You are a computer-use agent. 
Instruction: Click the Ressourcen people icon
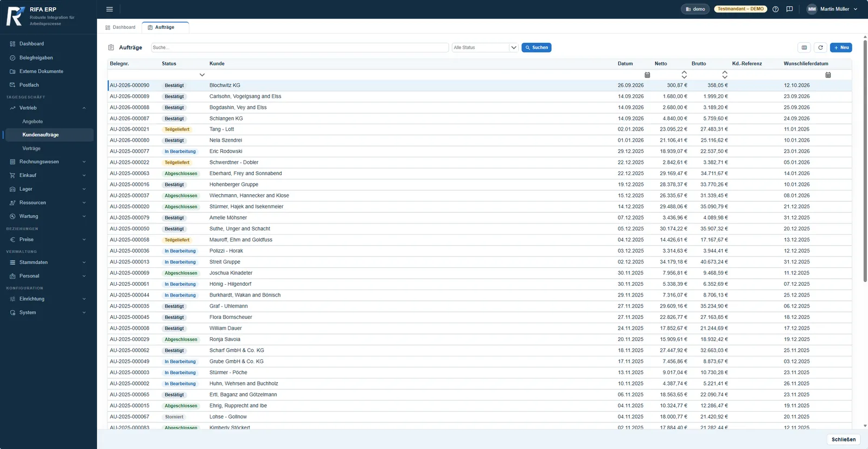point(12,203)
